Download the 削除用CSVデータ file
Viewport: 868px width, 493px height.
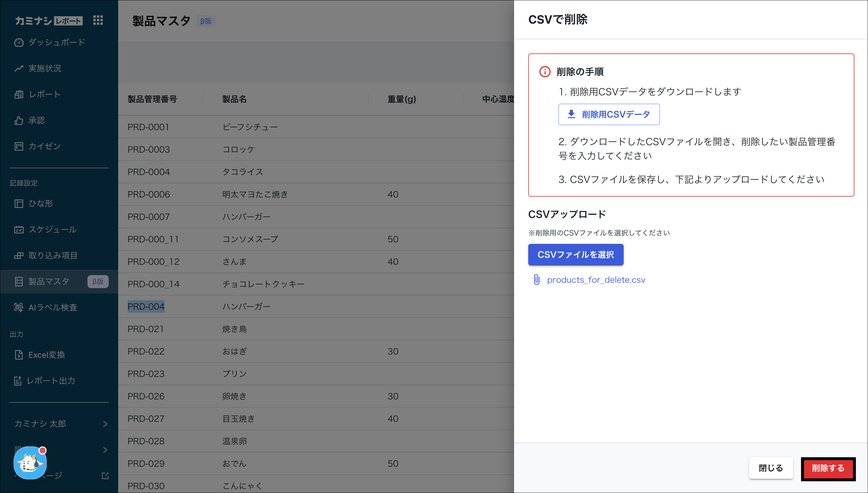coord(609,115)
